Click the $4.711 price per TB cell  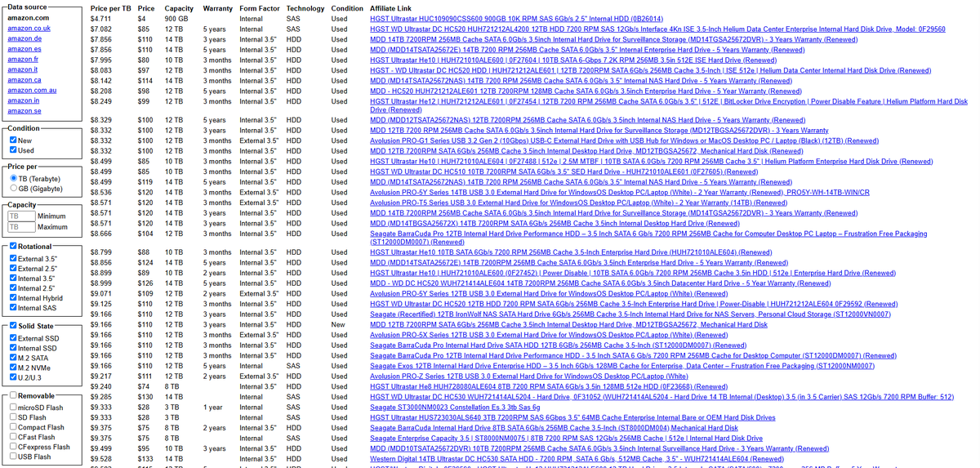100,18
